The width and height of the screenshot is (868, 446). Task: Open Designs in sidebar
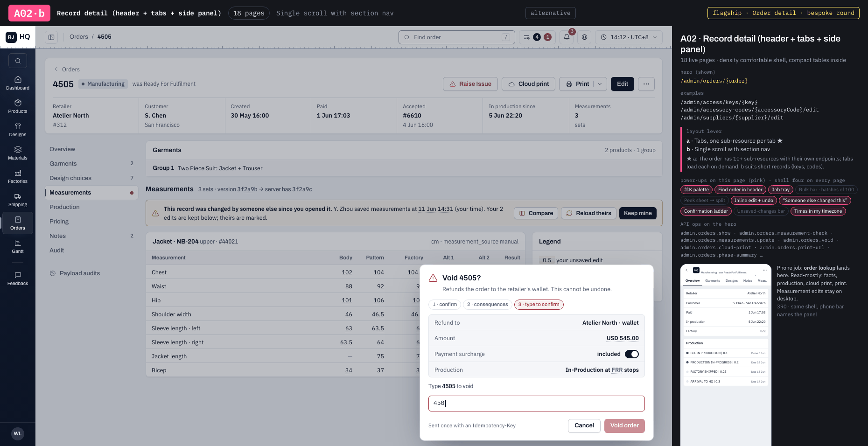[x=18, y=130]
